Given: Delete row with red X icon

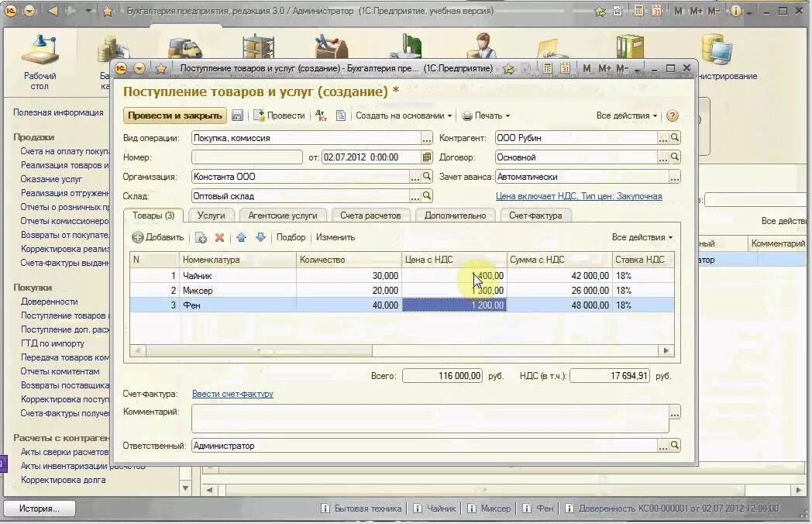Looking at the screenshot, I should click(219, 237).
